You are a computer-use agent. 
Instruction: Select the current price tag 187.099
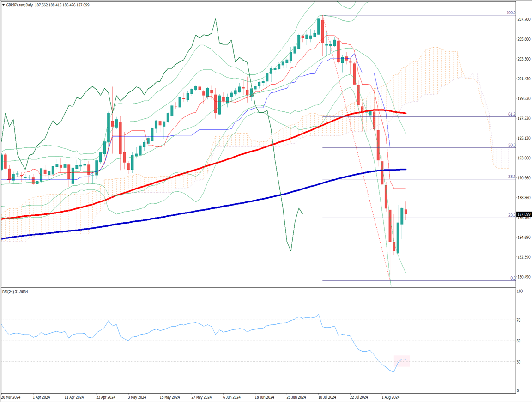click(523, 214)
